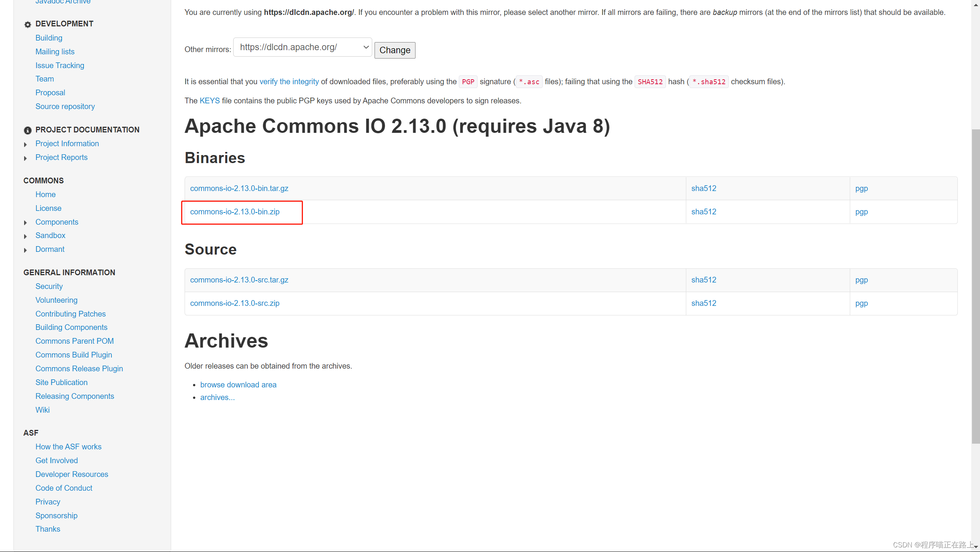The height and width of the screenshot is (552, 980).
Task: Open Code of Conduct link
Action: click(64, 488)
